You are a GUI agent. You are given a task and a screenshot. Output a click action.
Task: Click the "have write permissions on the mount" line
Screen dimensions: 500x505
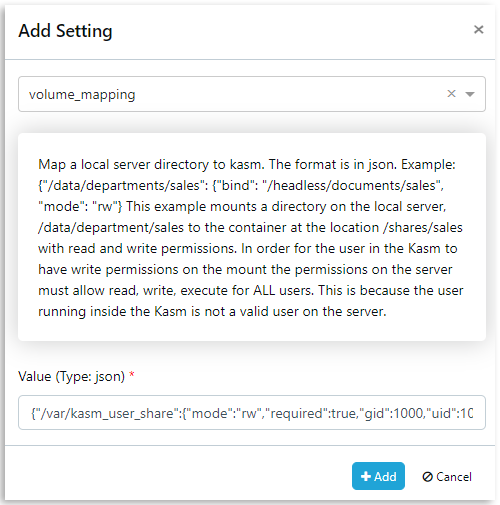tap(245, 270)
